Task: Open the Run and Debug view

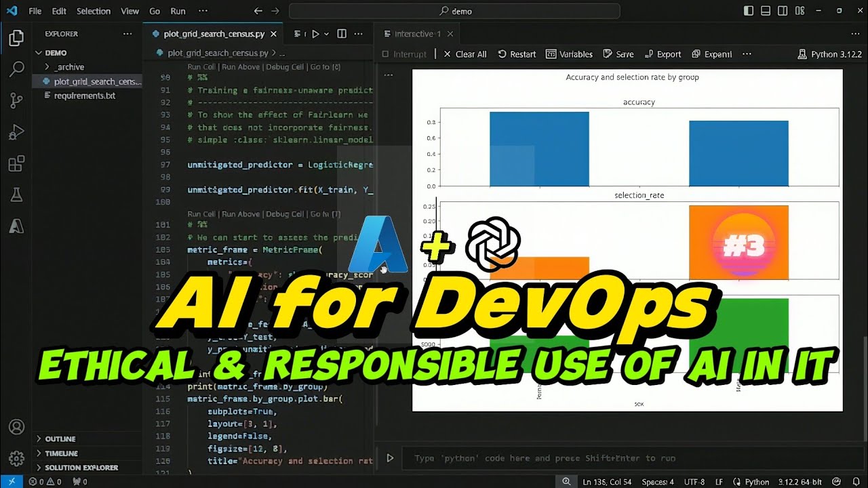Action: point(16,133)
